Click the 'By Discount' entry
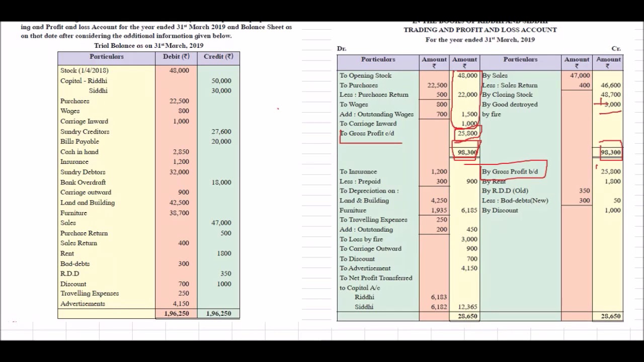Image resolution: width=644 pixels, height=362 pixels. 500,211
